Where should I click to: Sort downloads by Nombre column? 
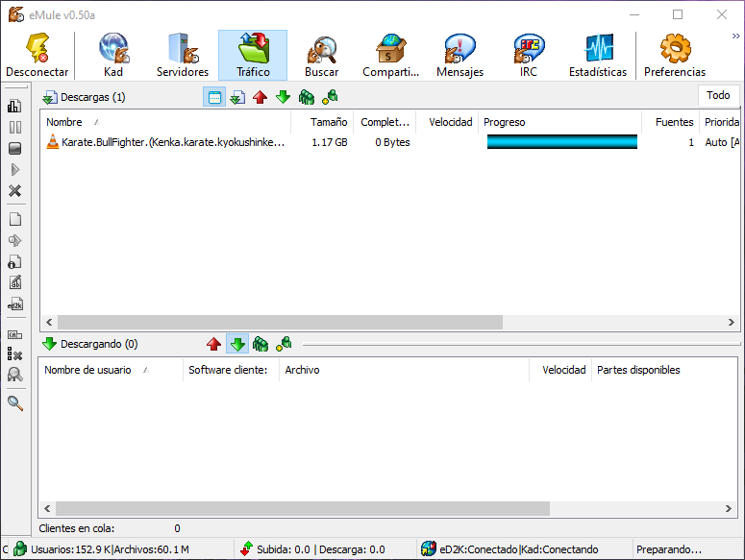(165, 122)
